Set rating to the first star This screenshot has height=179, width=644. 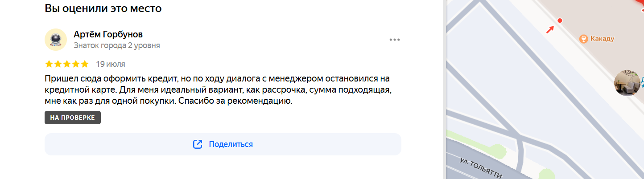click(x=49, y=64)
